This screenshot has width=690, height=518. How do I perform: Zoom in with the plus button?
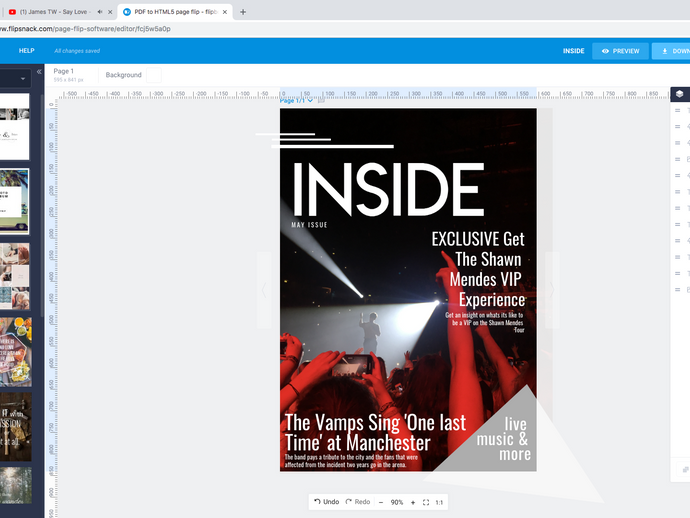coord(413,502)
